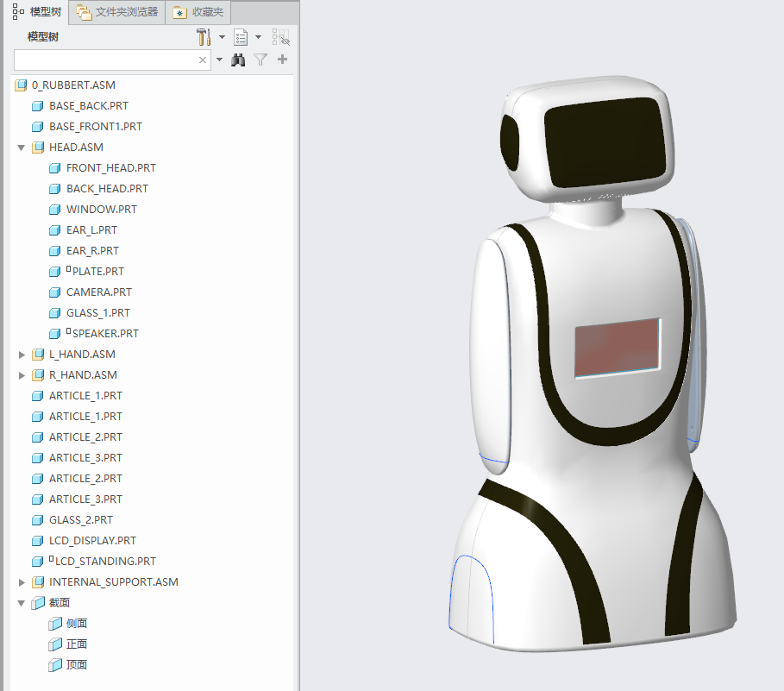Click the binoculars search icon
Image resolution: width=784 pixels, height=691 pixels.
pos(239,60)
